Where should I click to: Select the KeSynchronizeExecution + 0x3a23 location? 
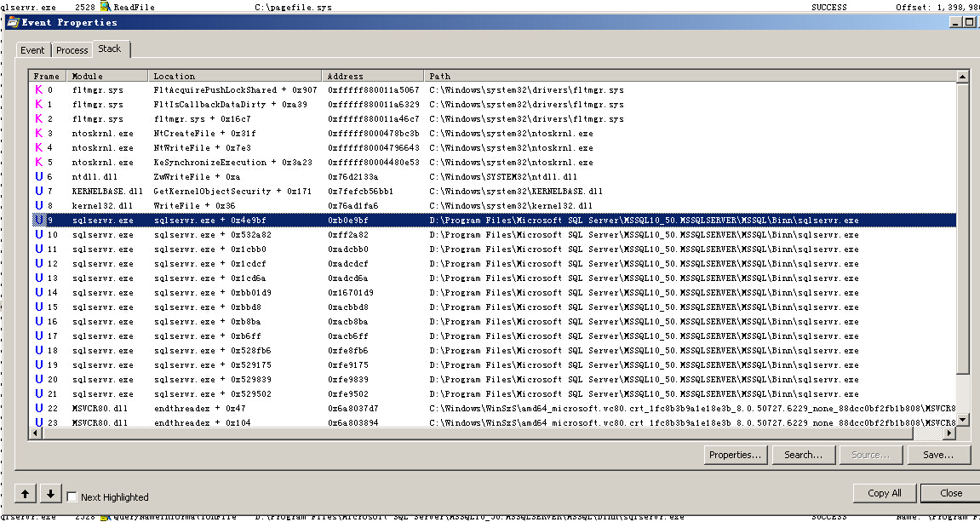pyautogui.click(x=232, y=163)
